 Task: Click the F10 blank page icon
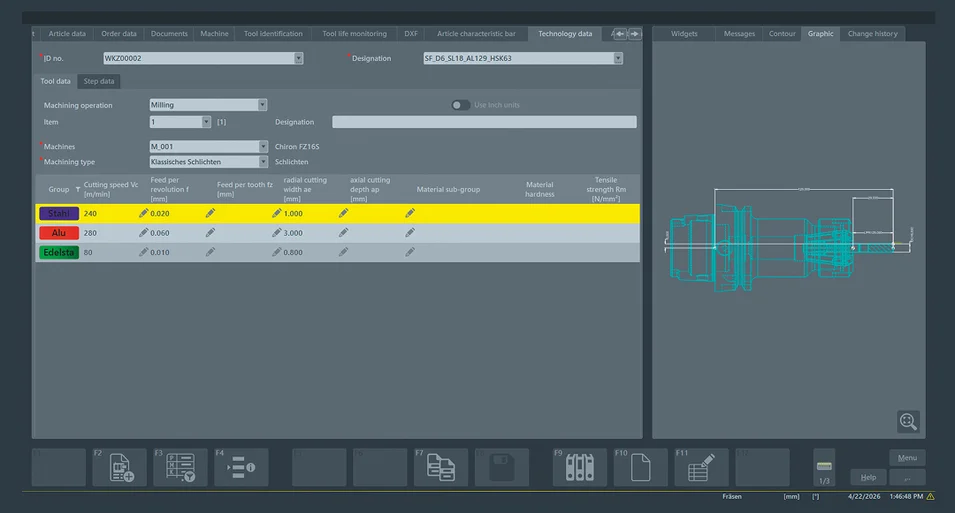click(x=641, y=467)
